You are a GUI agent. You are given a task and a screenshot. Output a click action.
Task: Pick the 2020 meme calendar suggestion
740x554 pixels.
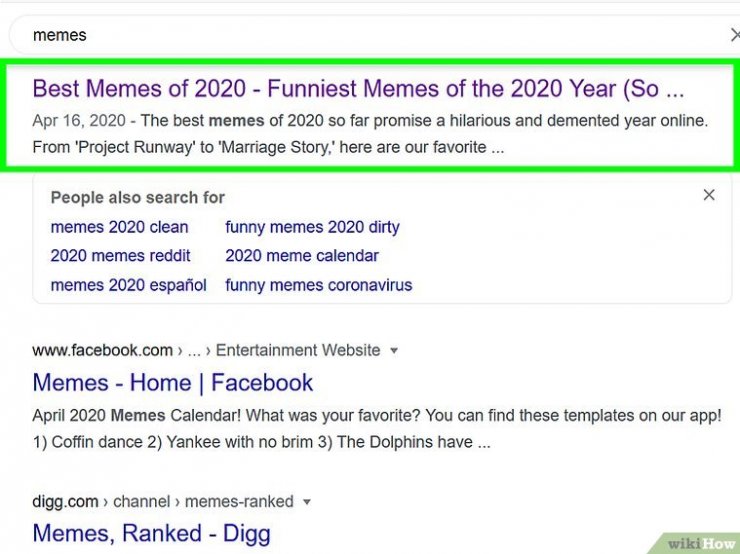coord(301,256)
